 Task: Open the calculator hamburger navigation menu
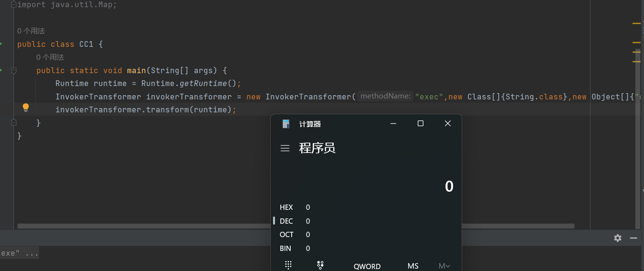click(285, 148)
